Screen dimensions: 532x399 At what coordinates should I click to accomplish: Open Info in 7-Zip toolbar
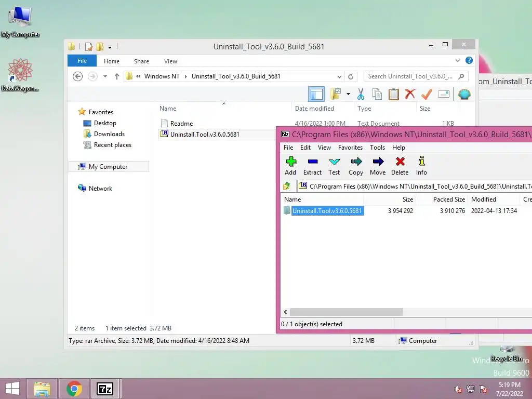coord(421,166)
